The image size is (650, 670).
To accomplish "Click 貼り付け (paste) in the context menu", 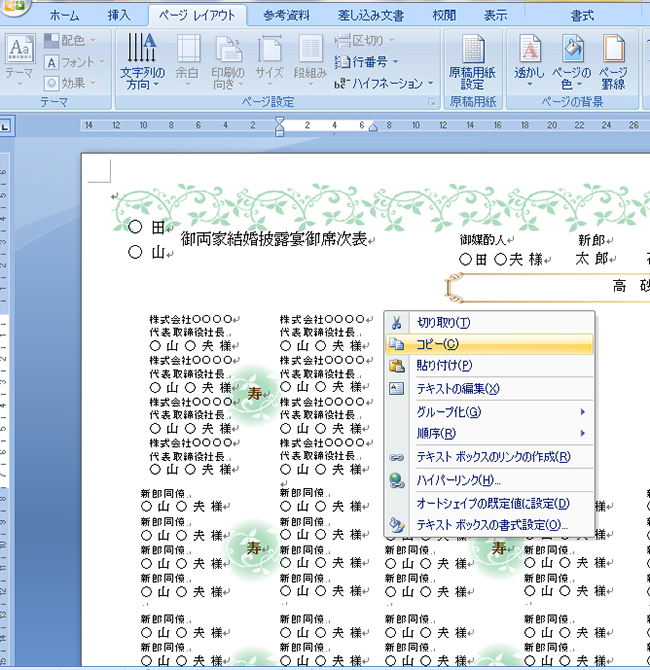I will (444, 366).
